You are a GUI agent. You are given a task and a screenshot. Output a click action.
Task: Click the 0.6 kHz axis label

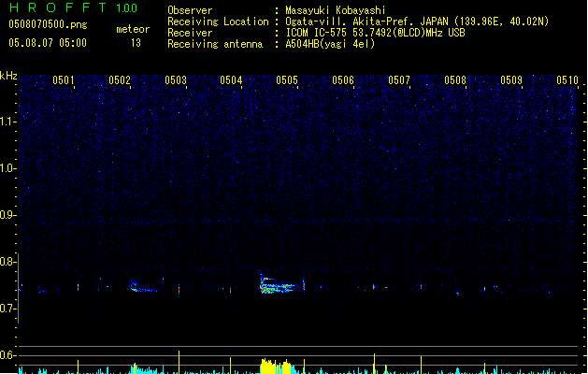pos(8,355)
